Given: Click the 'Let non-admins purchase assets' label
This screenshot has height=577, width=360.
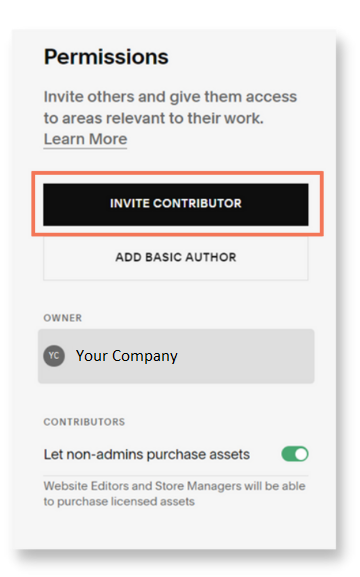Looking at the screenshot, I should tap(147, 454).
